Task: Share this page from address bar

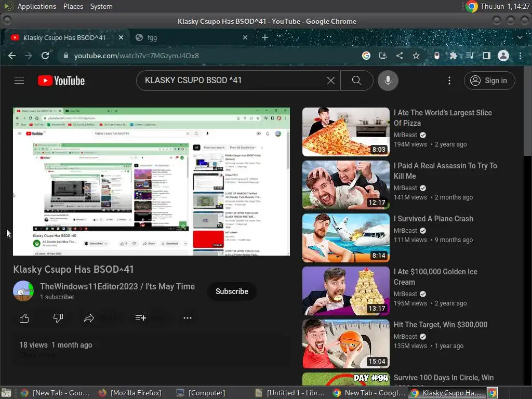Action: click(x=400, y=56)
